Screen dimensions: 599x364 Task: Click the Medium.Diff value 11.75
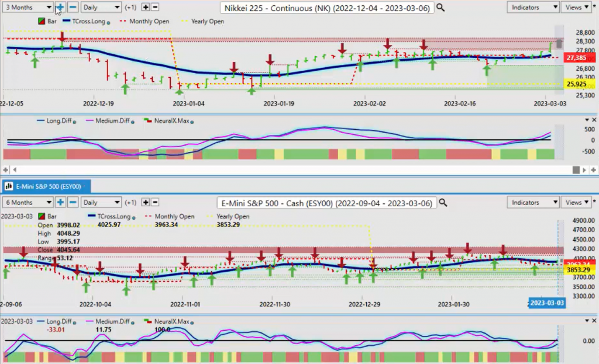pyautogui.click(x=104, y=330)
